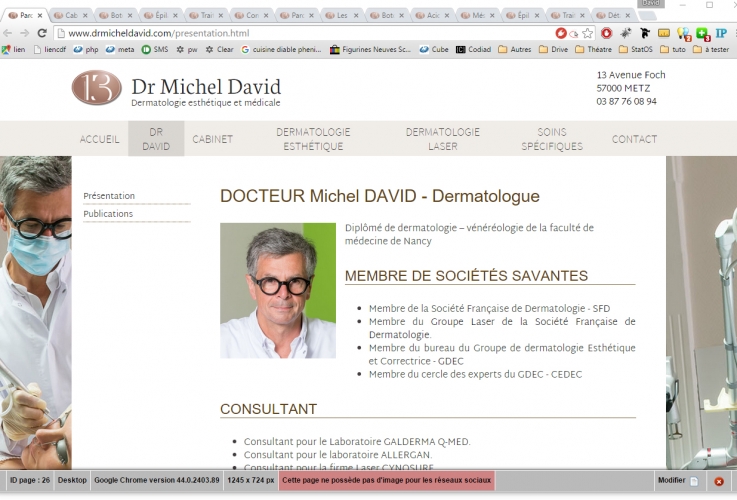Click the 'Dr Michel David' site title
The height and width of the screenshot is (500, 737).
tap(206, 87)
